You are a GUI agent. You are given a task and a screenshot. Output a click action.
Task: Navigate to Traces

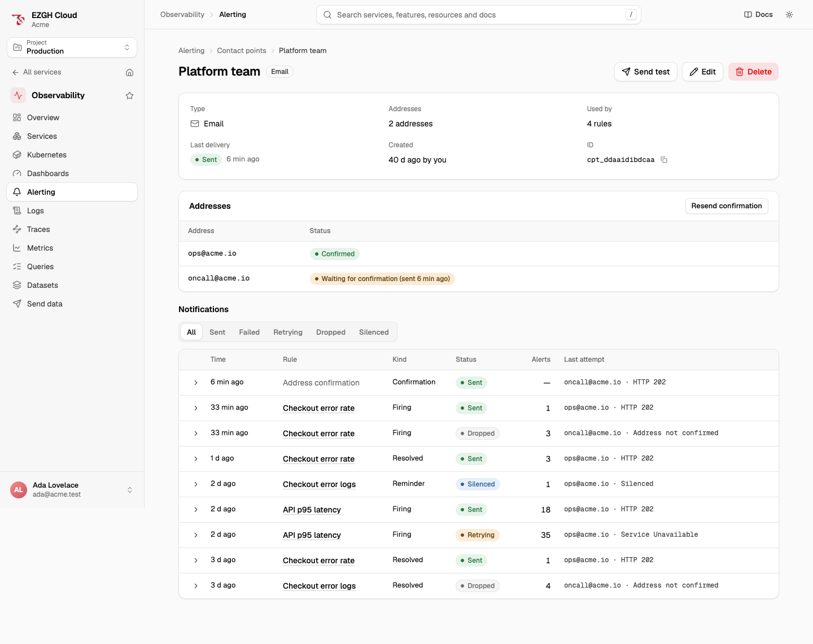pyautogui.click(x=72, y=229)
